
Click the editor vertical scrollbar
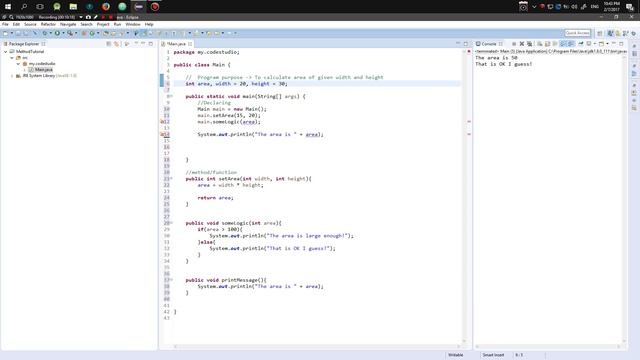point(464,196)
